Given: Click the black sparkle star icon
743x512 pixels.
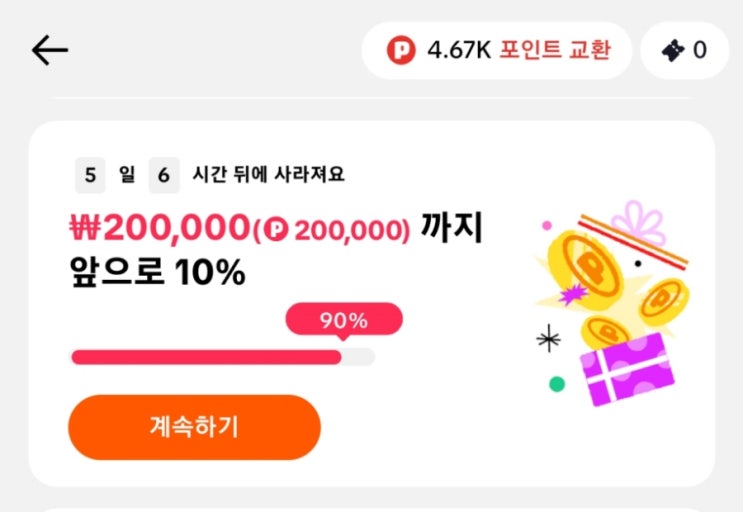Looking at the screenshot, I should [548, 340].
